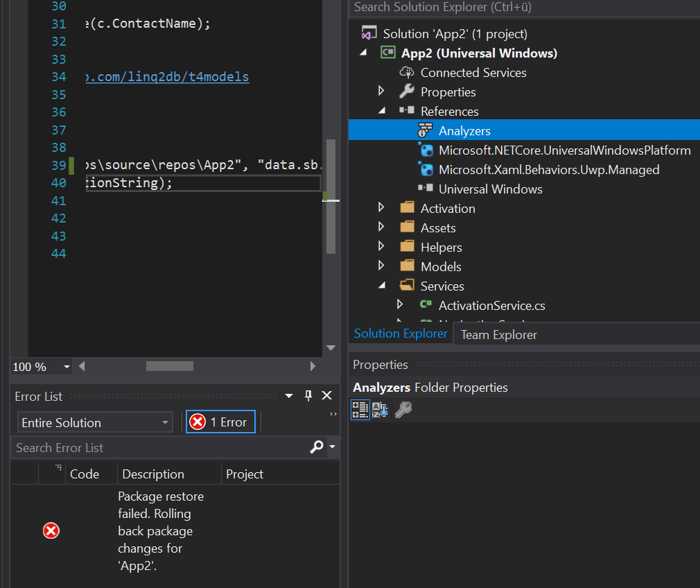Click the magnifier icon in Error List search
700x588 pixels.
[316, 447]
